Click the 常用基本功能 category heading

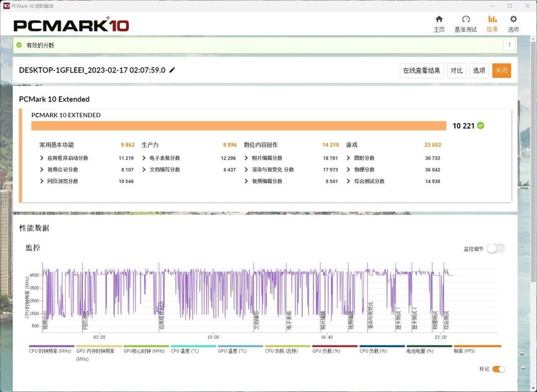point(57,145)
